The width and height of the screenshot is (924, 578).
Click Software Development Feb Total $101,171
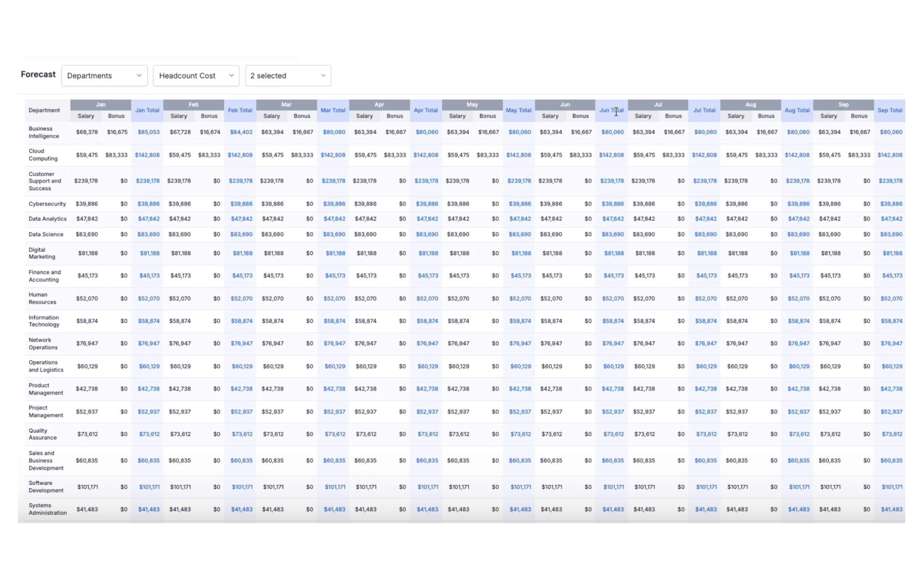click(242, 487)
